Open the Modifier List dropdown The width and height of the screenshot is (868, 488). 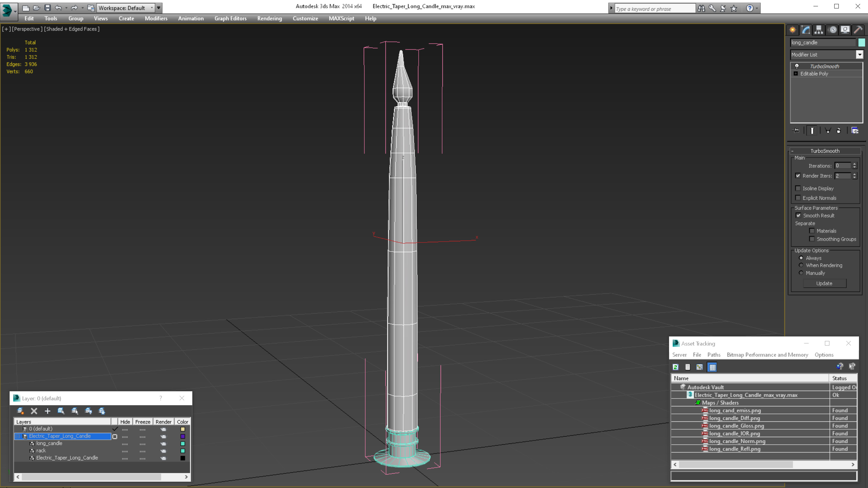coord(859,55)
